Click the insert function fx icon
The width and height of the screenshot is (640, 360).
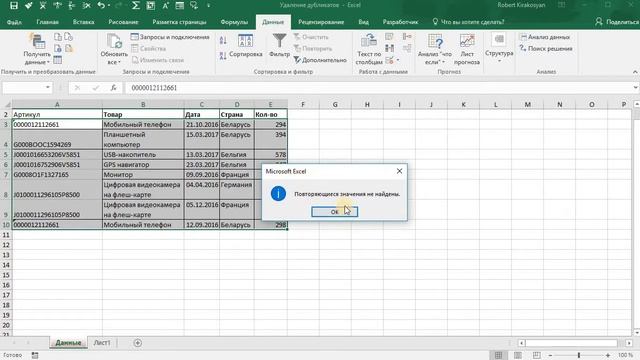[x=113, y=88]
